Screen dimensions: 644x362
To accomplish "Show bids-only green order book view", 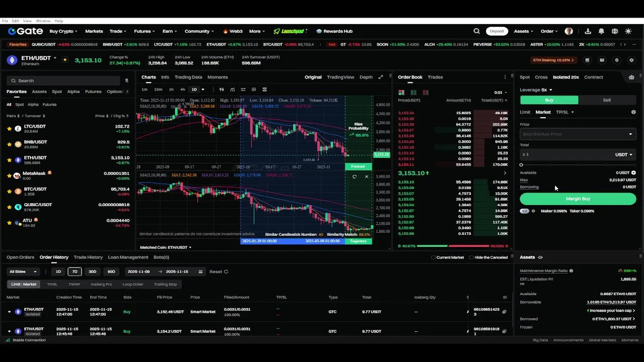I will [x=414, y=93].
